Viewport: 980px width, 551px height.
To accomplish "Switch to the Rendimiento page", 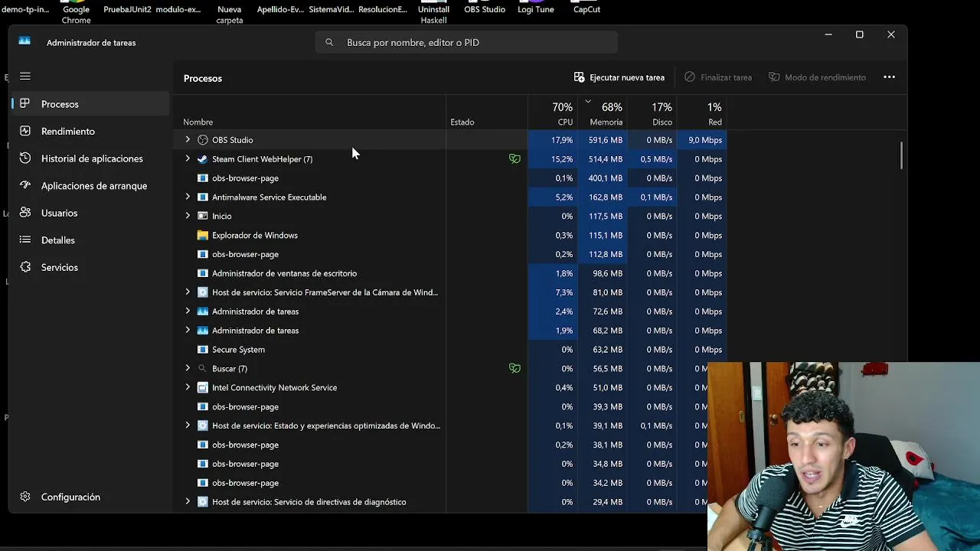I will 90,131.
